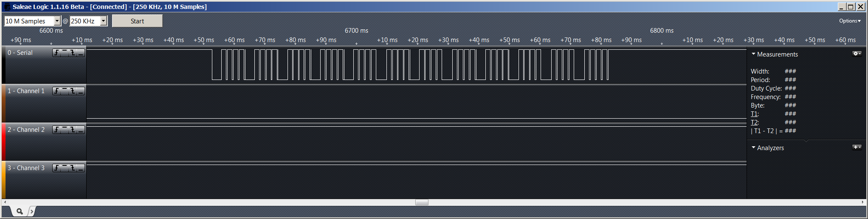Image resolution: width=868 pixels, height=219 pixels.
Task: Open the Options menu
Action: (850, 21)
